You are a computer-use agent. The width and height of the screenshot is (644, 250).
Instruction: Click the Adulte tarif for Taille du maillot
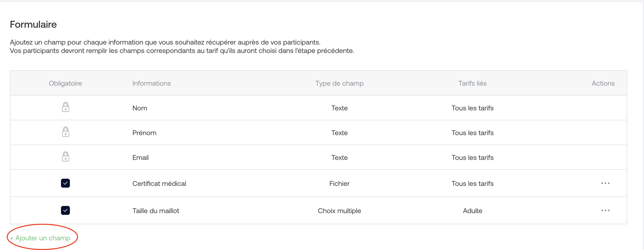pos(472,211)
